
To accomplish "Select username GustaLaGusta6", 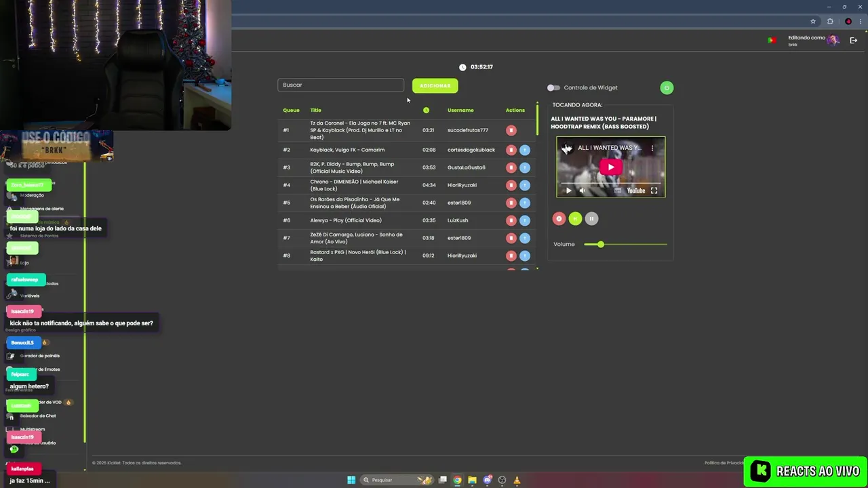I will pos(467,167).
